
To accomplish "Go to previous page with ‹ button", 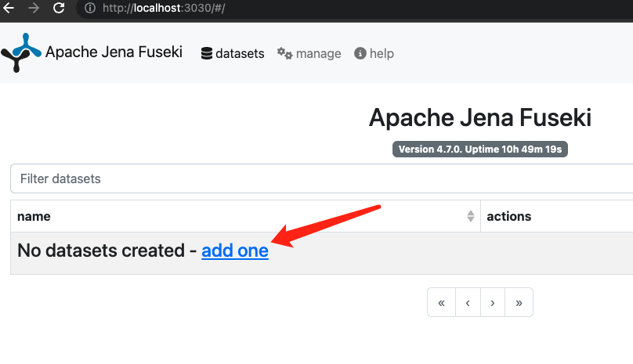I will tap(467, 303).
